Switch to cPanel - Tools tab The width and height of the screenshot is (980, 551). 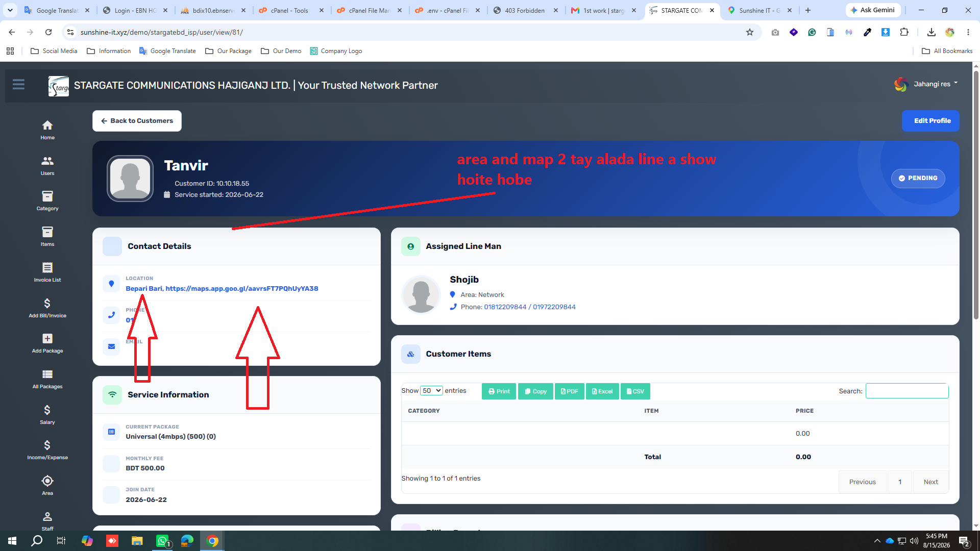point(289,10)
